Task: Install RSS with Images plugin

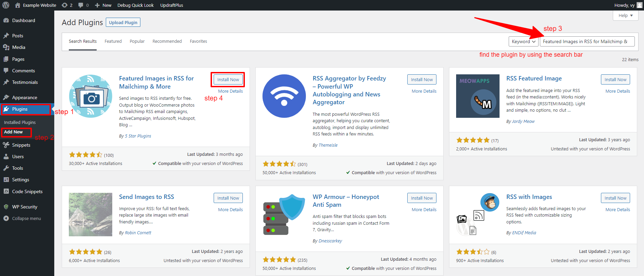Action: pos(616,198)
